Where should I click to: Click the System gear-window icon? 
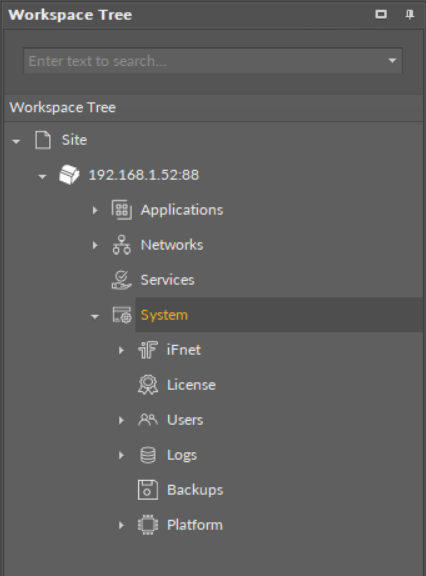[x=122, y=315]
